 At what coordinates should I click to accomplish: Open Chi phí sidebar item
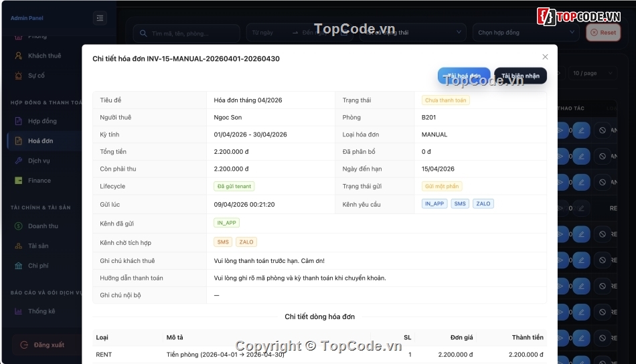pyautogui.click(x=38, y=266)
